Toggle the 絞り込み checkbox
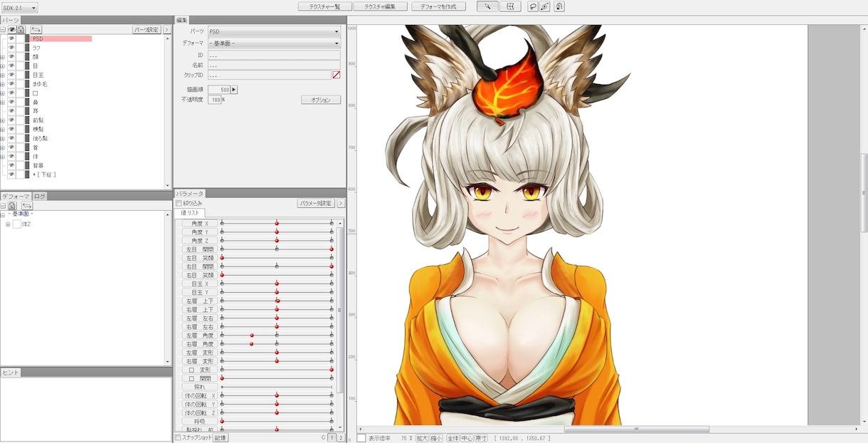 (179, 203)
